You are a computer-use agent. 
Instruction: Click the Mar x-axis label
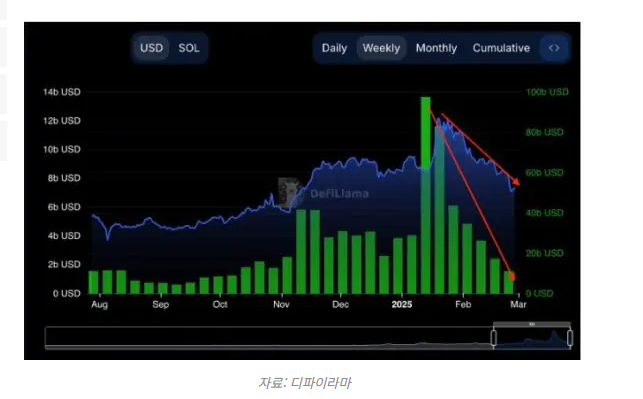point(518,304)
